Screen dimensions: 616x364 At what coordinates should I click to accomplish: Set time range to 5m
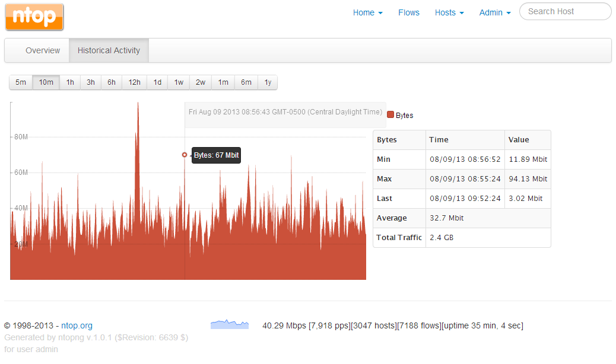point(21,82)
